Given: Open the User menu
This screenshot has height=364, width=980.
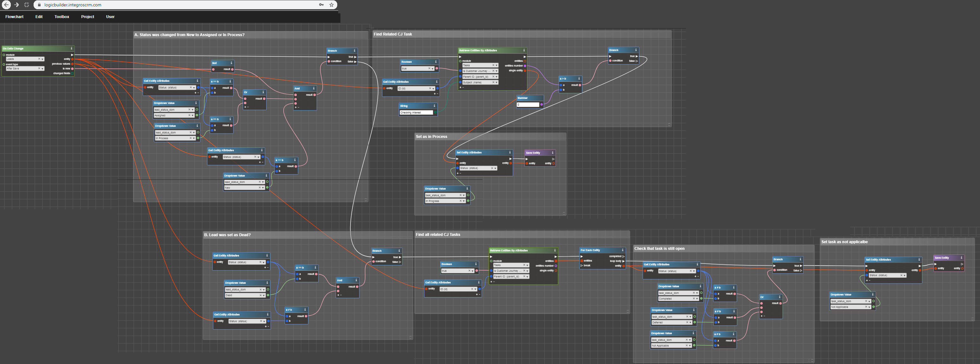Looking at the screenshot, I should tap(110, 17).
